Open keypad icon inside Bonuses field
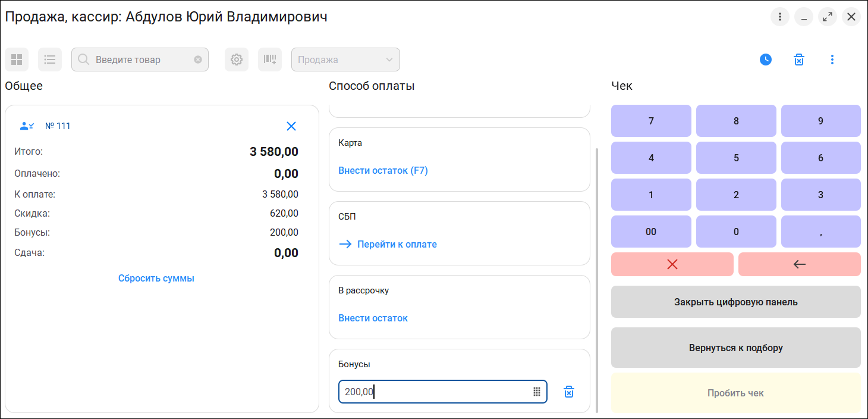Screen dimensions: 868x419 click(x=536, y=392)
